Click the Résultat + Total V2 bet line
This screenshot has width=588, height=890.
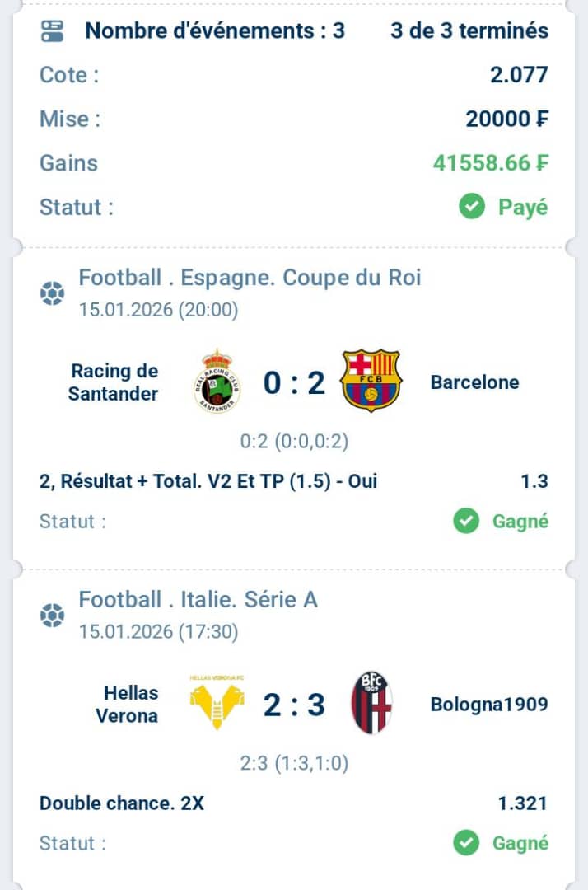208,481
